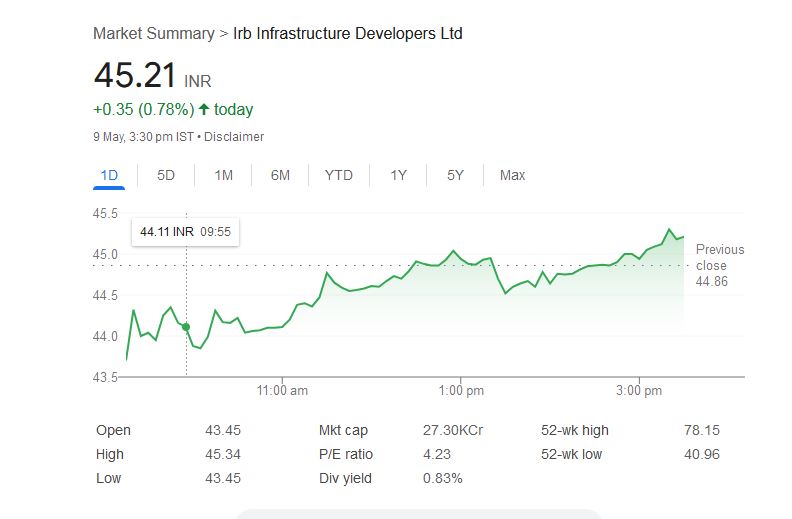The width and height of the screenshot is (792, 519).
Task: Open the 1M range tab
Action: coord(223,175)
